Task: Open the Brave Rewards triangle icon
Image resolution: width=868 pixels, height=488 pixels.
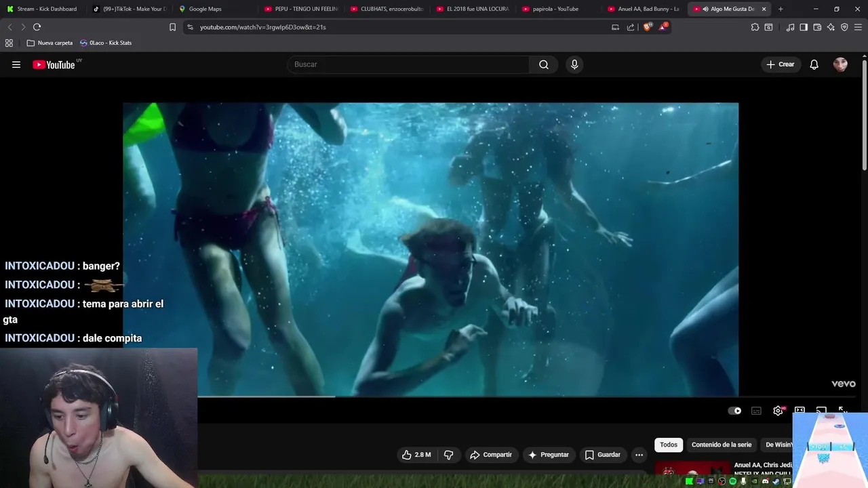Action: 663,27
